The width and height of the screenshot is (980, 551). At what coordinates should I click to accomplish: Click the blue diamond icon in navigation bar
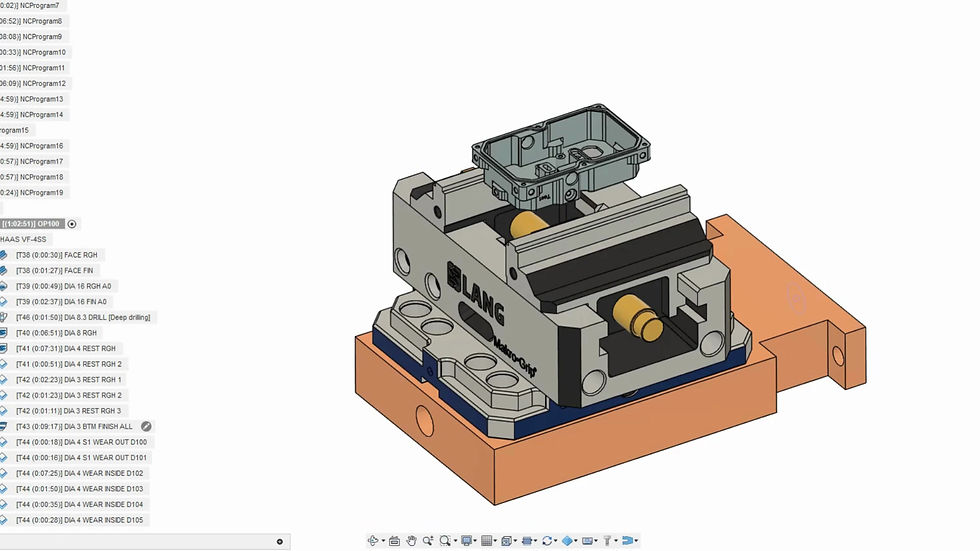click(567, 540)
